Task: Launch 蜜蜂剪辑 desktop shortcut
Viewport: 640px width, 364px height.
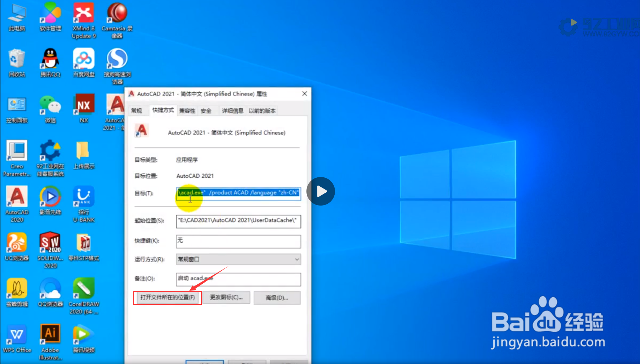Action: pos(17,293)
